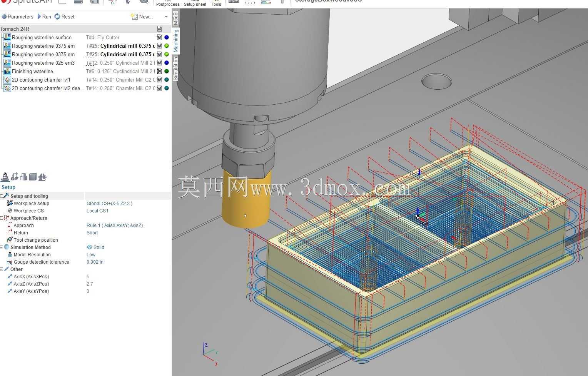Click the blue status dot for Roughing waterline surface

coord(167,37)
